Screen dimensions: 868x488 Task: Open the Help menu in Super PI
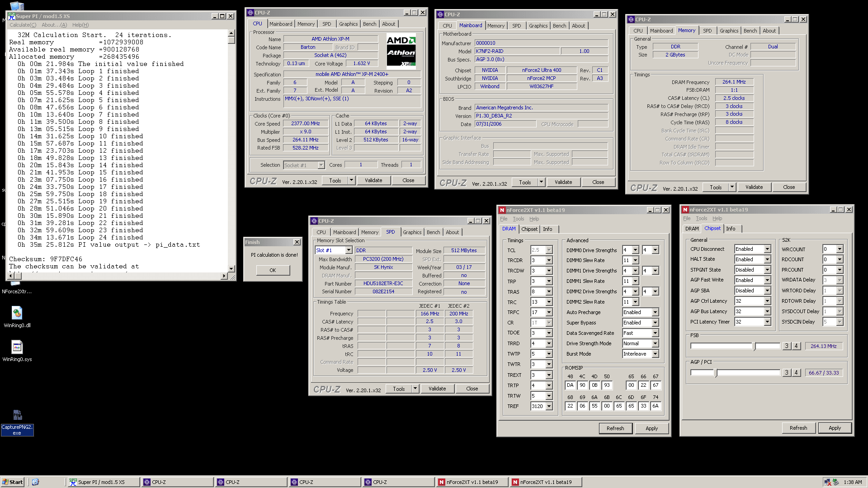[x=80, y=25]
